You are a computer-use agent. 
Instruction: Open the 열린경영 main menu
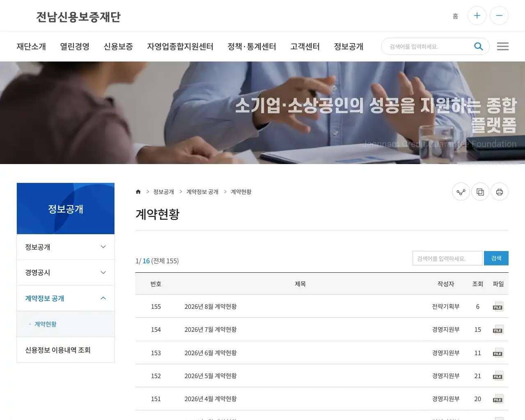[75, 46]
